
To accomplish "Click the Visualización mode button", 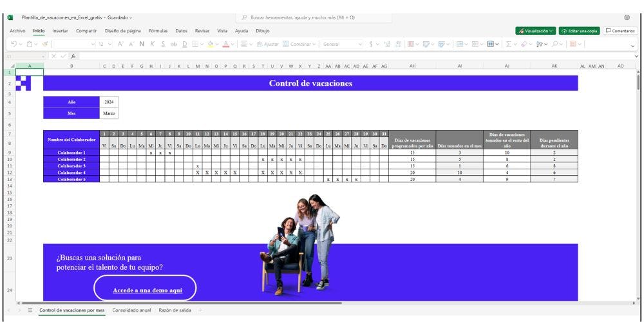I will tap(536, 31).
